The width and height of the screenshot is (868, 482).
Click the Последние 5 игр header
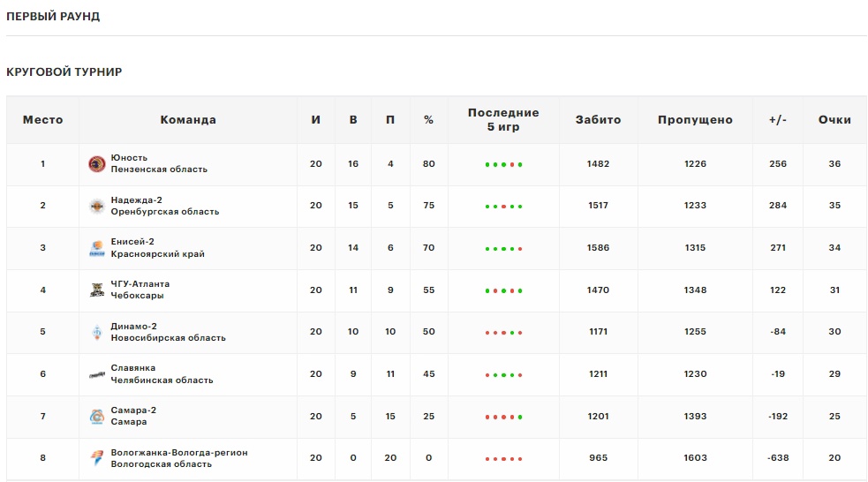coord(503,120)
